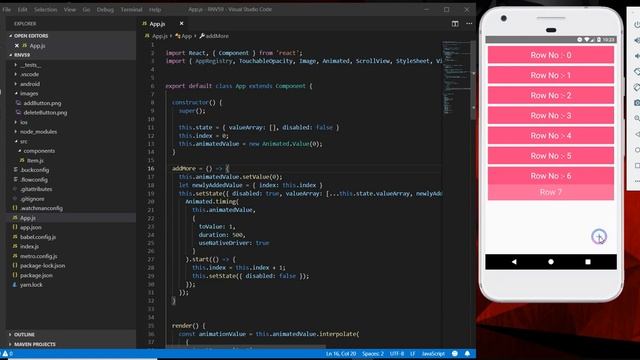
Task: Change encoding via UTF-8 status entry
Action: tap(397, 353)
